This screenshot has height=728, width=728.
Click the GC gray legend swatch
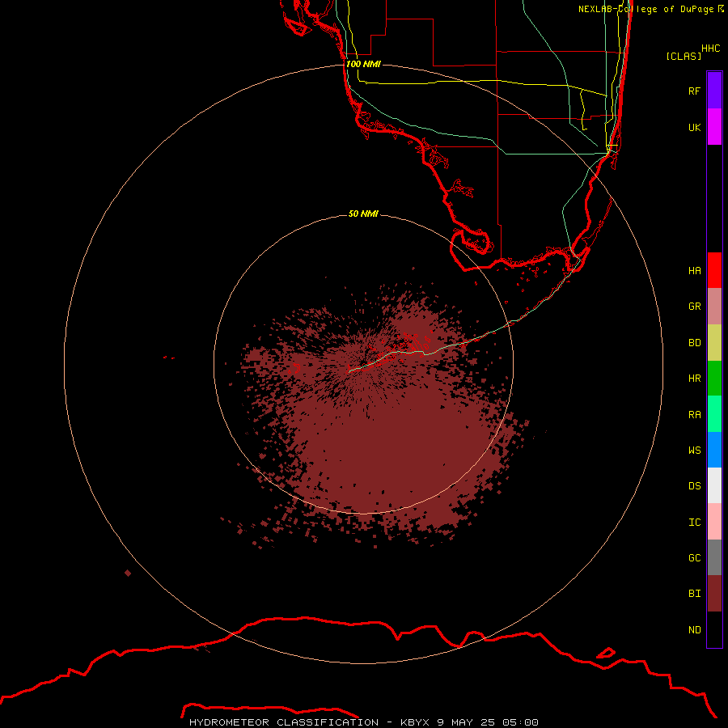point(714,557)
